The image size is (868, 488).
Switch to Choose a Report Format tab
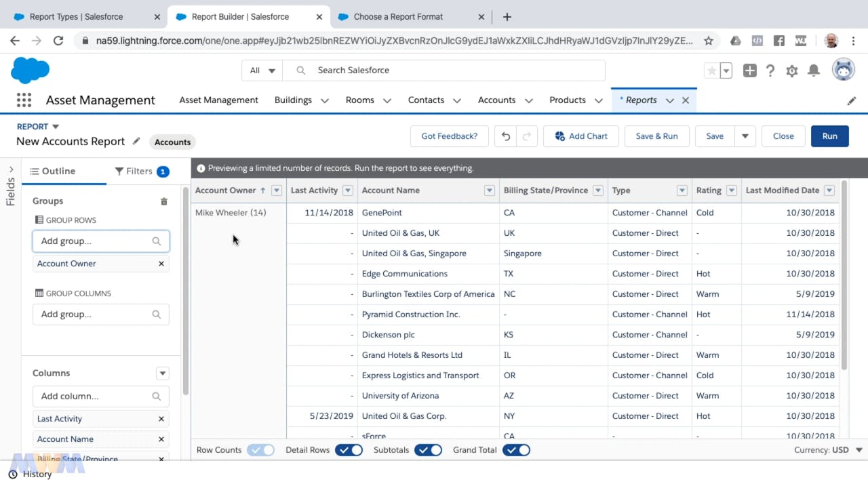click(x=411, y=17)
